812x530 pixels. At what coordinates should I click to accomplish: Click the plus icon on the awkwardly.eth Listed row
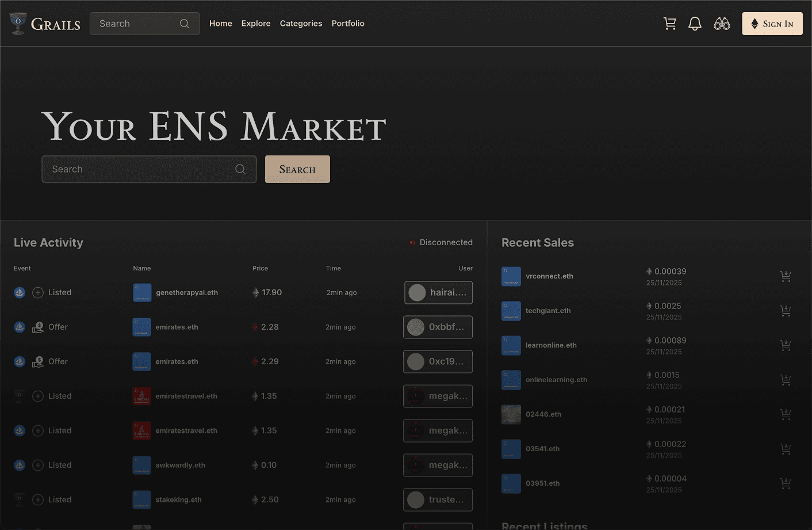[x=38, y=465]
